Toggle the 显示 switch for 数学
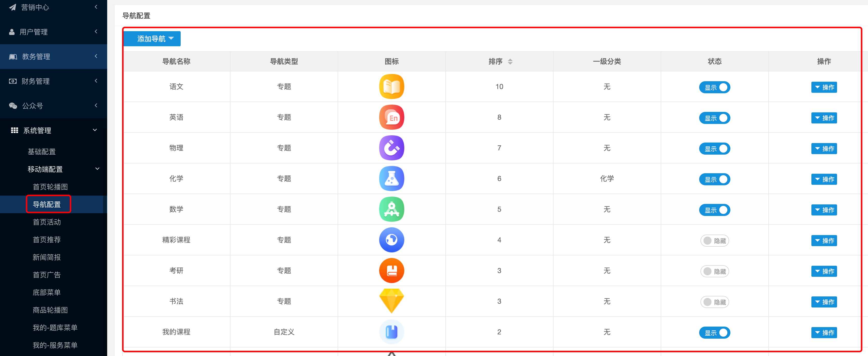The image size is (868, 356). click(714, 210)
